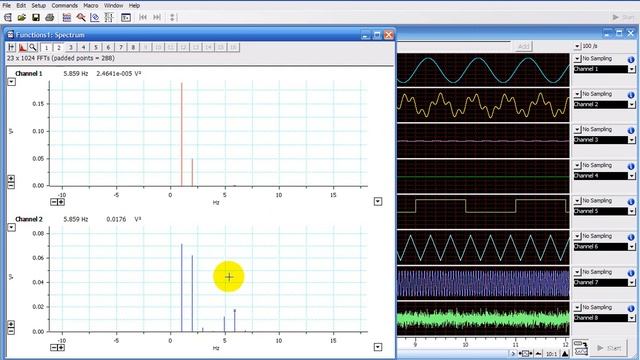This screenshot has width=640, height=360.
Task: Open the Chart View toolbar icon
Action: [67, 17]
